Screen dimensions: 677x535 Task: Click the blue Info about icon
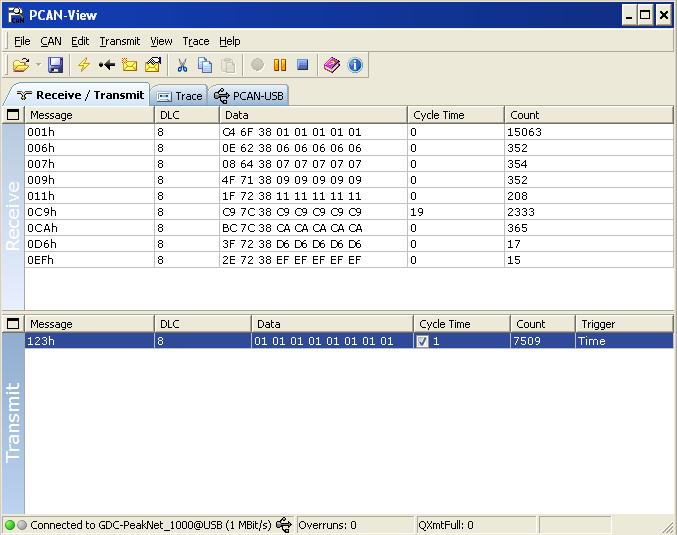pyautogui.click(x=355, y=65)
